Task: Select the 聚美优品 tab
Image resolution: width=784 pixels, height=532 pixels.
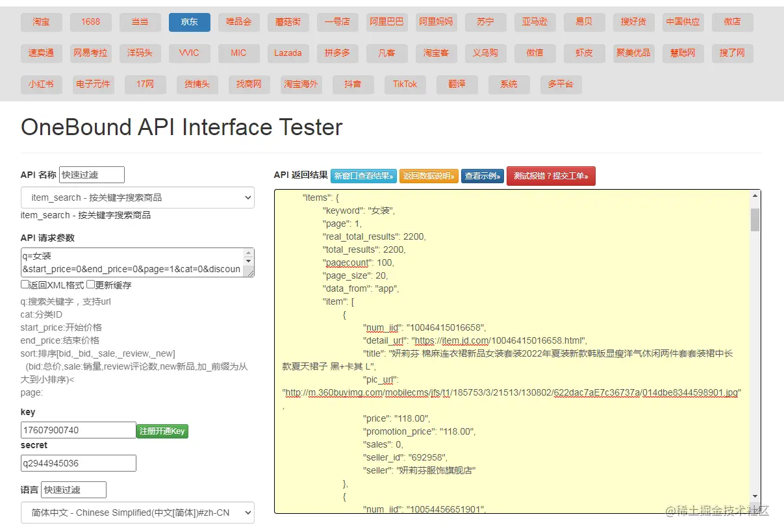Action: [x=634, y=53]
